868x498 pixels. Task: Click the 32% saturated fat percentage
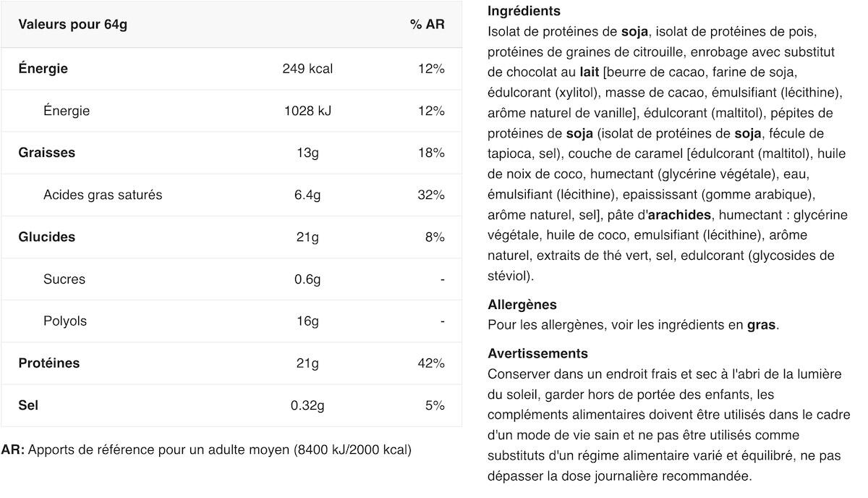click(x=430, y=195)
